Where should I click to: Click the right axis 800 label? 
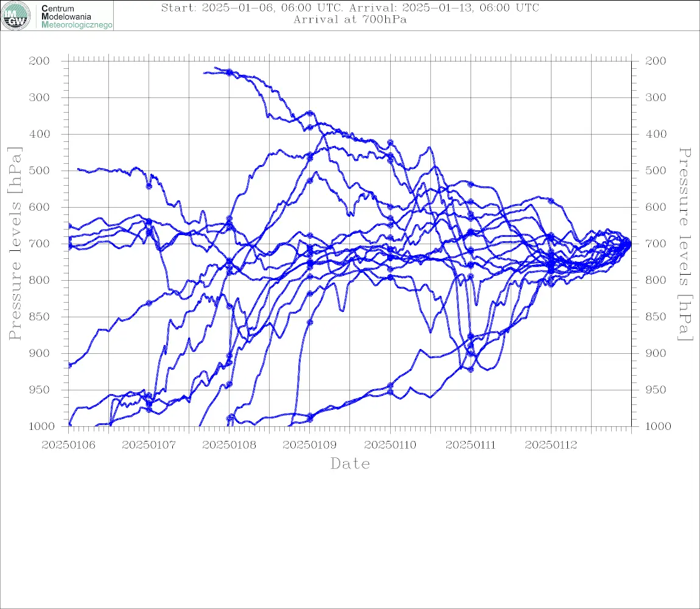(656, 280)
